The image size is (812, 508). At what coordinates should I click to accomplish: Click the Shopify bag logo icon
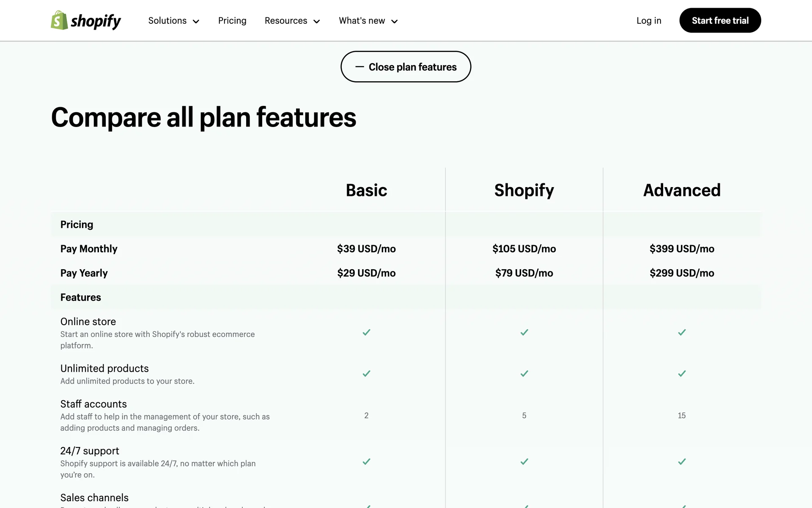59,20
